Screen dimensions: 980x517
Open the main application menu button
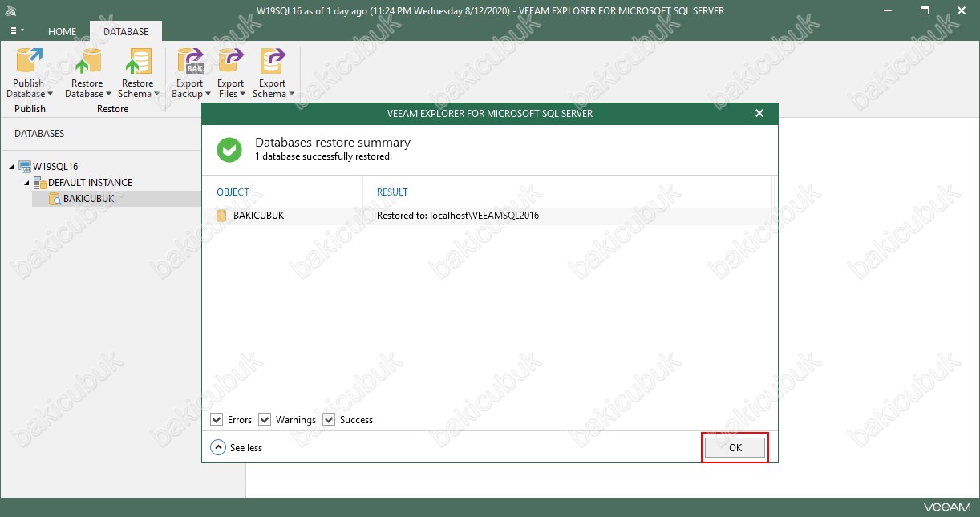pos(17,31)
